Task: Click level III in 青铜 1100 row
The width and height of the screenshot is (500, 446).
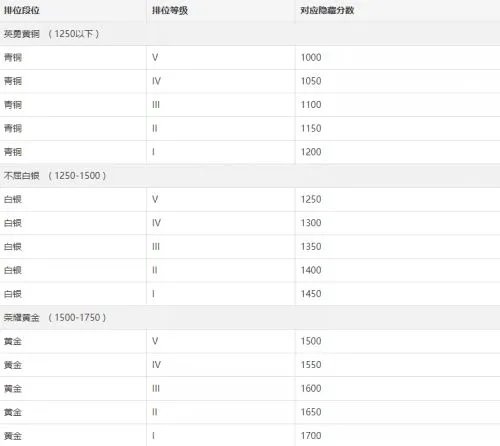Action: pos(156,105)
